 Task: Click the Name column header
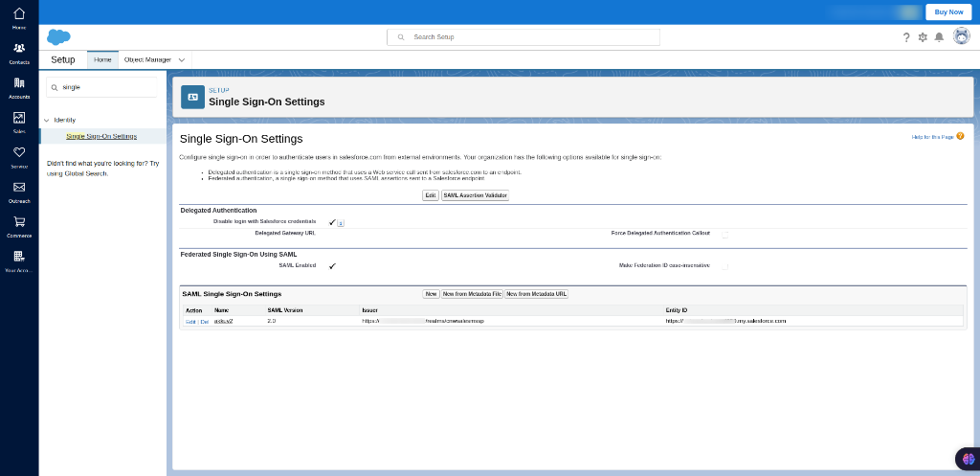coord(222,310)
